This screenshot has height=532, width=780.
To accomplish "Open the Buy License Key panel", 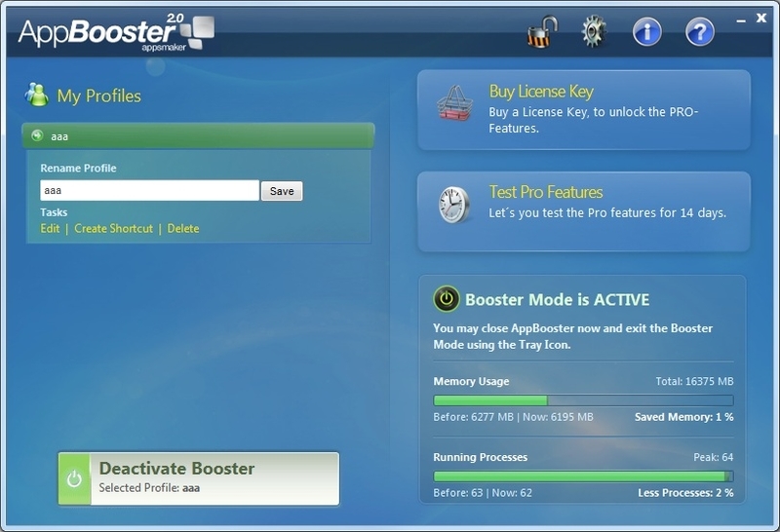I will pyautogui.click(x=583, y=110).
